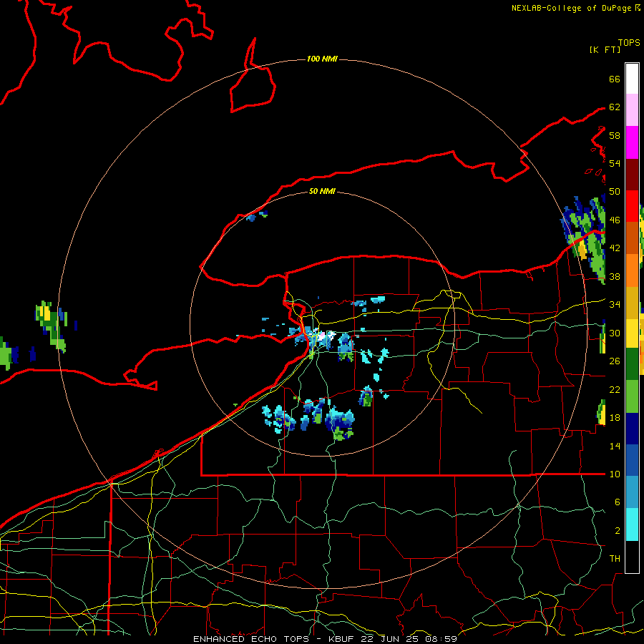Pick the dark red (maroon) legend swatch
Viewport: 644px width, 644px height.
pos(632,175)
